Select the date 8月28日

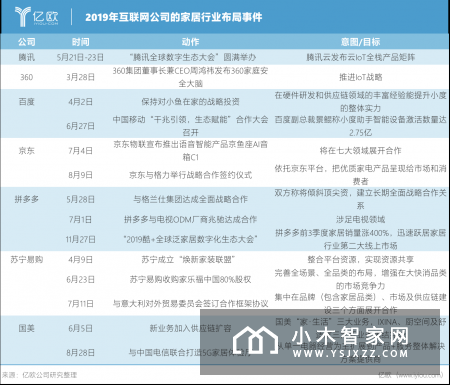coord(80,353)
